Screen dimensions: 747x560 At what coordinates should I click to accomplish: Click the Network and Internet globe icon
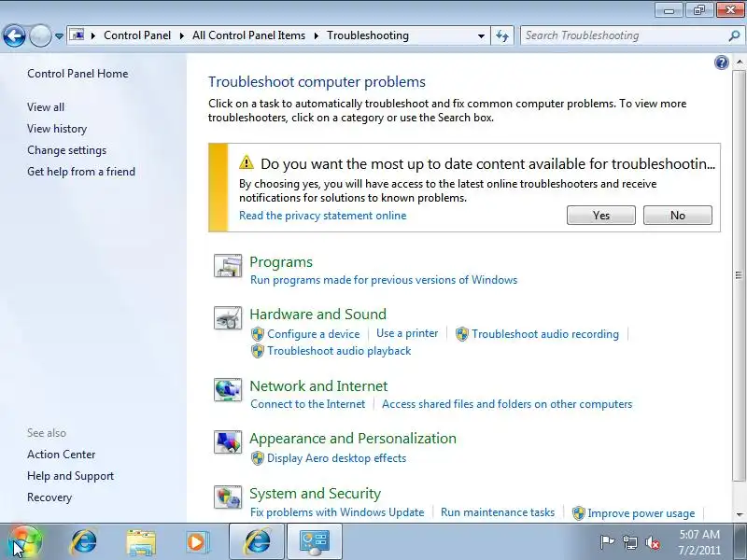pos(228,389)
